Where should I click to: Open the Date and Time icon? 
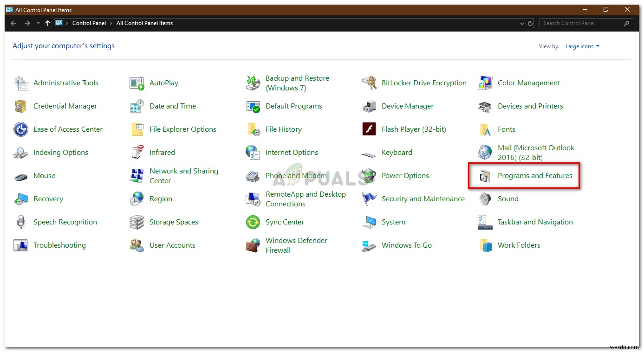137,106
